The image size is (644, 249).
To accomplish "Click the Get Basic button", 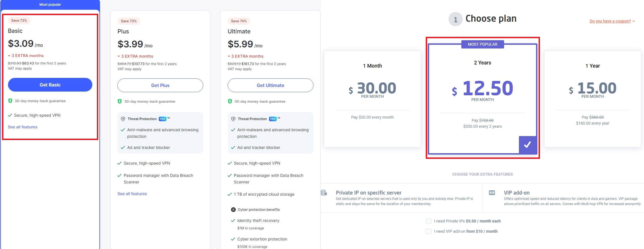I will tap(50, 85).
